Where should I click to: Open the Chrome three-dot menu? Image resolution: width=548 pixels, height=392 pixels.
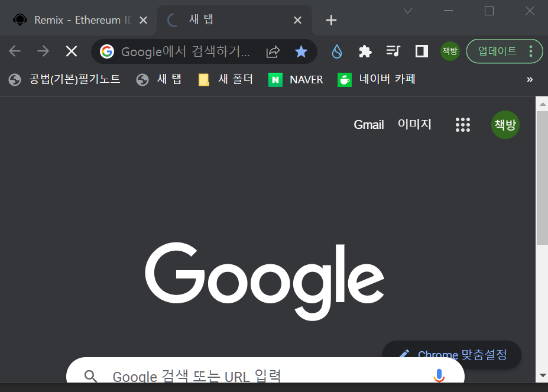tap(531, 51)
